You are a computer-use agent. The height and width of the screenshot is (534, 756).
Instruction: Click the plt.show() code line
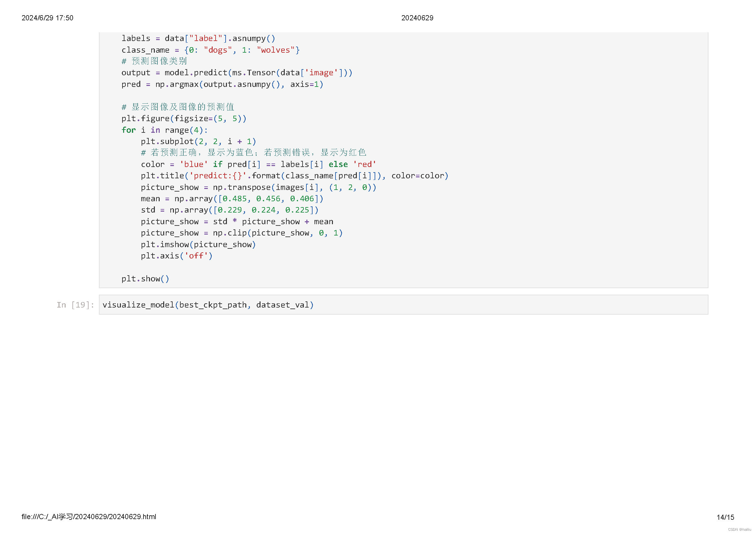(x=145, y=279)
